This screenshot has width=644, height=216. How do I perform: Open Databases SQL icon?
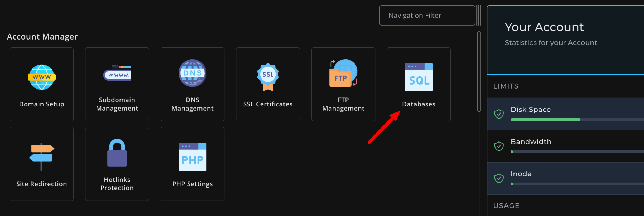(419, 77)
